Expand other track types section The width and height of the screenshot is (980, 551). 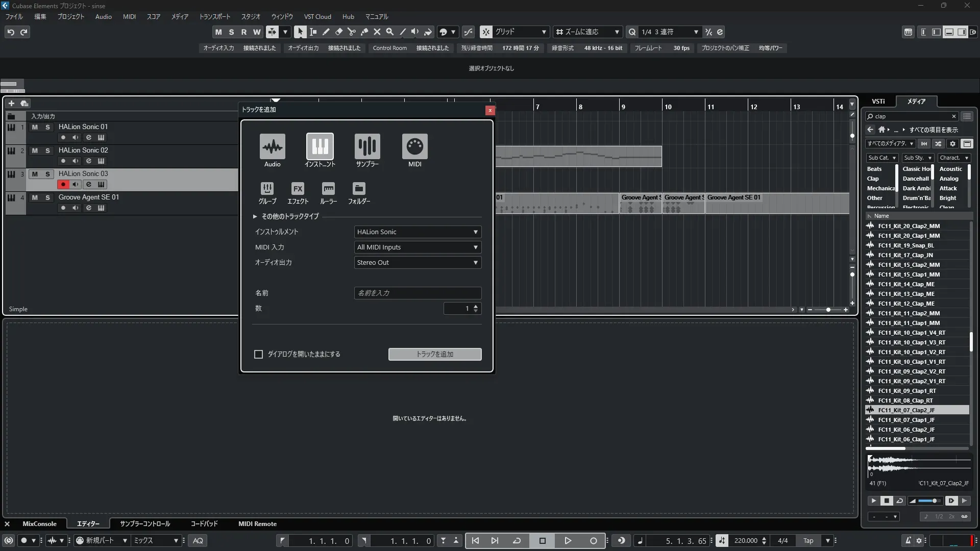pyautogui.click(x=255, y=216)
